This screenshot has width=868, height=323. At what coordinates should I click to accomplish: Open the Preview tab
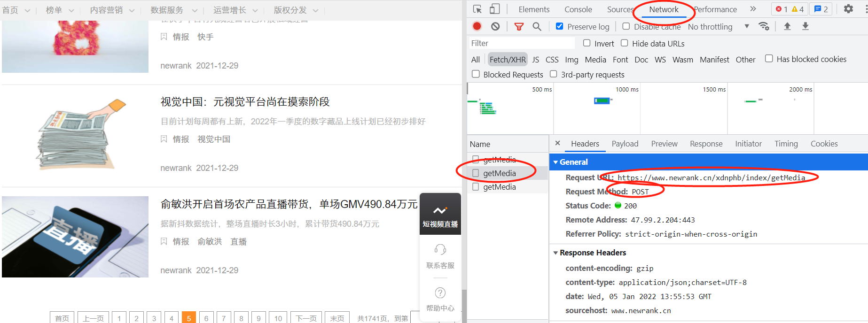pos(664,144)
